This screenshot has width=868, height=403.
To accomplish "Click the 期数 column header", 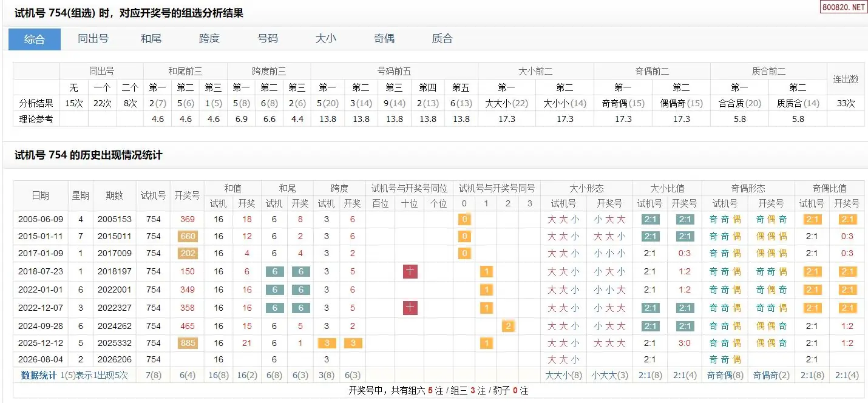I will click(114, 195).
